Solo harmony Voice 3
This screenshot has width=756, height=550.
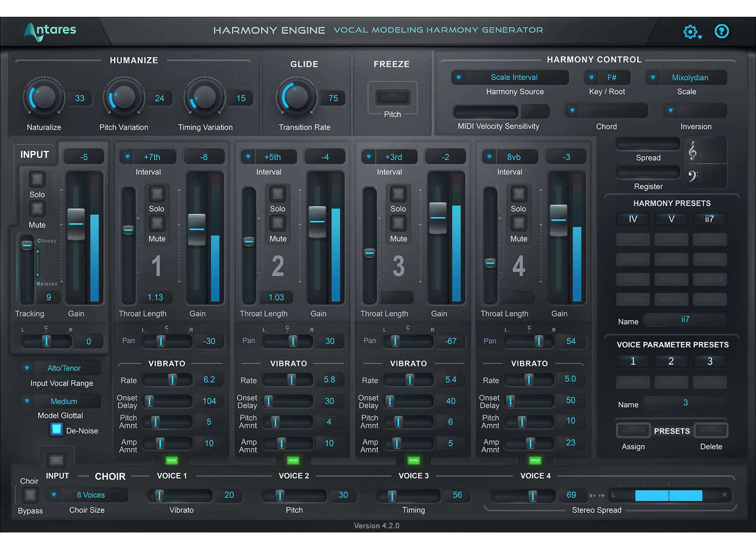click(x=398, y=194)
